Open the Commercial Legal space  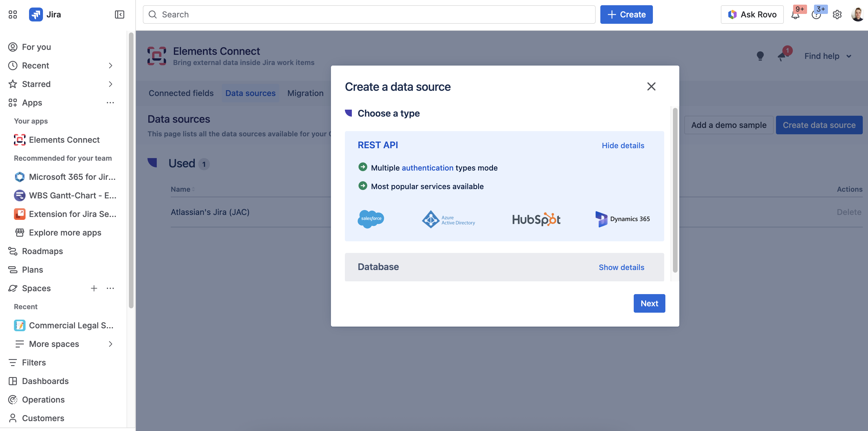64,325
